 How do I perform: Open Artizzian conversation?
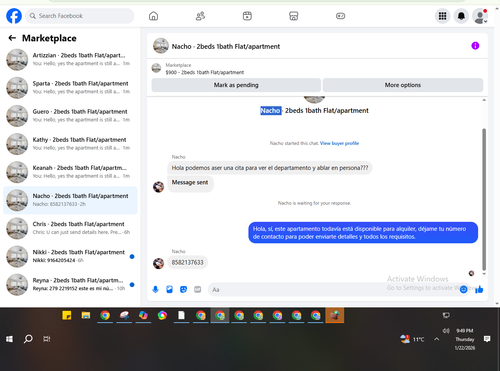(x=70, y=59)
